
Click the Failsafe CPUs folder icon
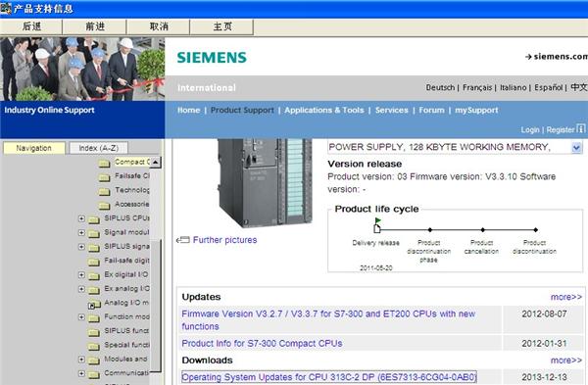point(104,177)
